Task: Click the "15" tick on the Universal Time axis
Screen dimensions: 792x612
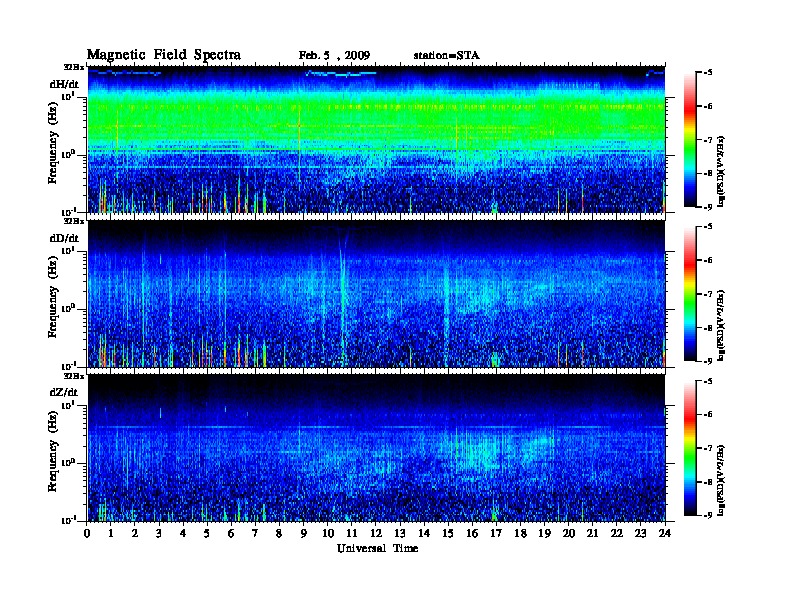Action: [448, 534]
